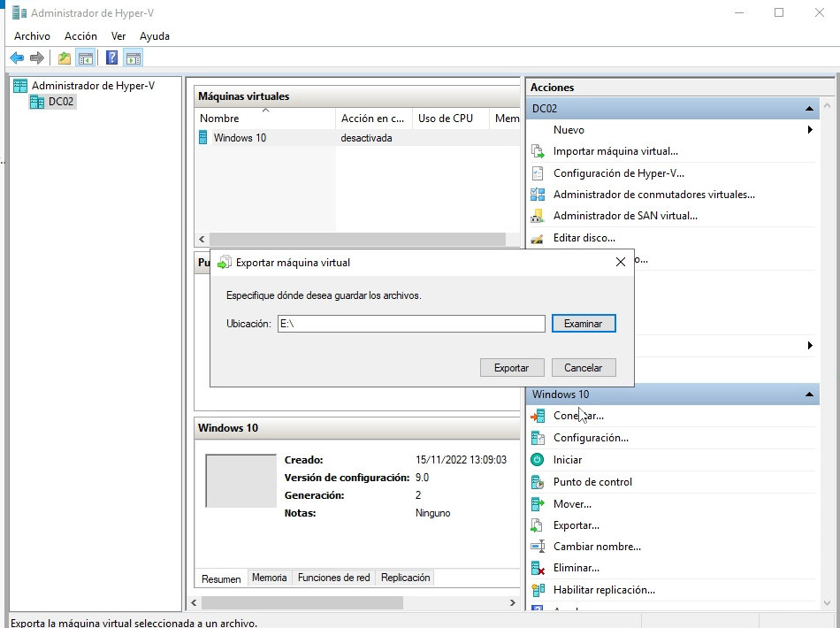840x628 pixels.
Task: Expand the Nuevo submenu arrow
Action: click(x=809, y=130)
